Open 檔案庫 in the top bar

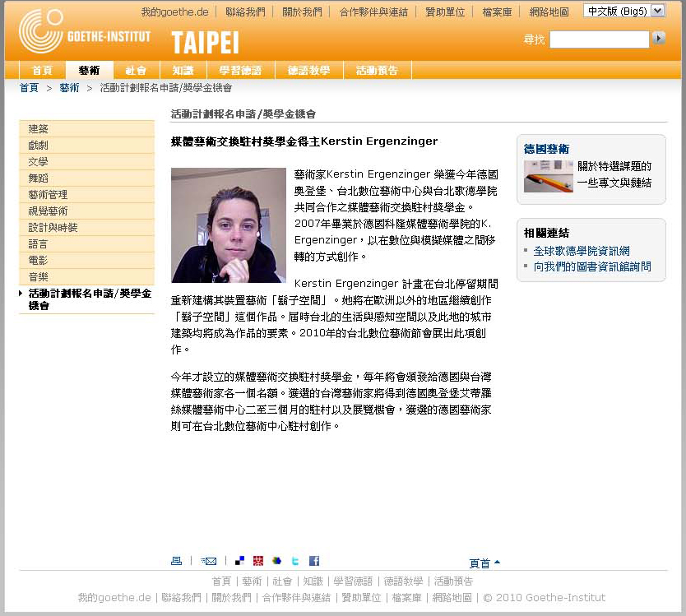(x=497, y=12)
